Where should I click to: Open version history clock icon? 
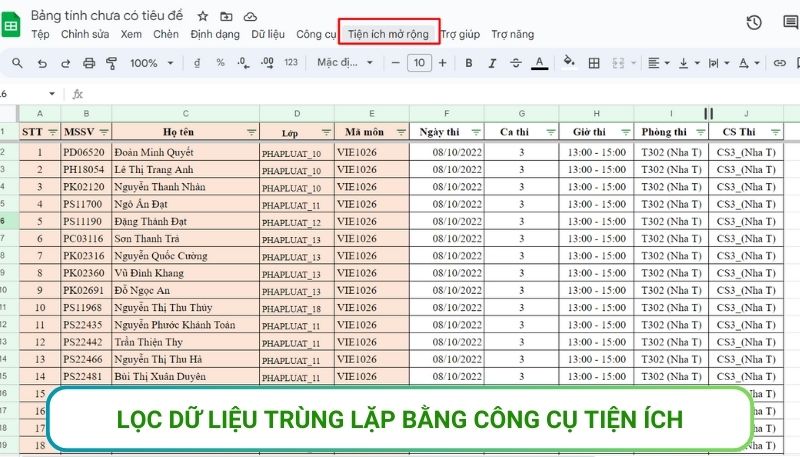point(754,22)
